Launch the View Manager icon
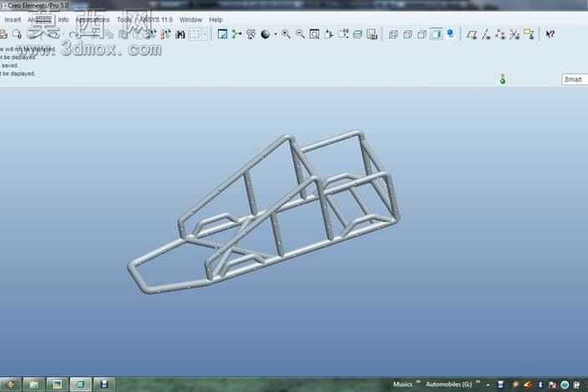The image size is (588, 392). [x=372, y=34]
